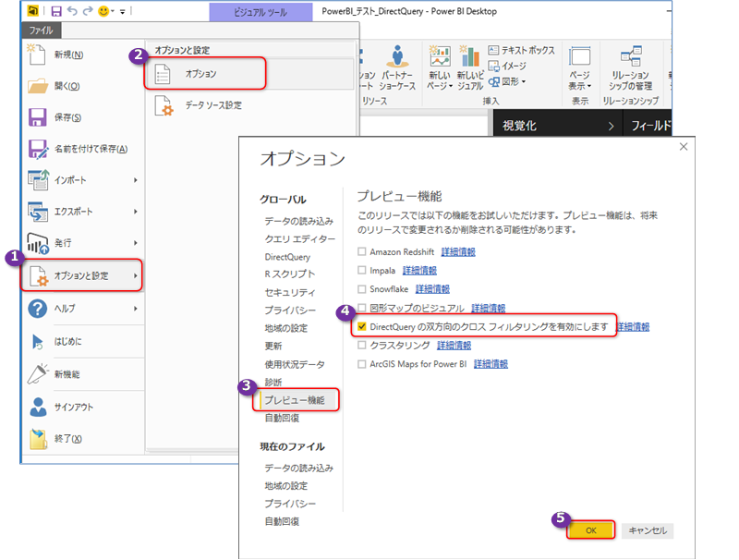Screen dimensions: 739x560
Task: Open the quick access toolbar customize arrow
Action: click(x=123, y=12)
